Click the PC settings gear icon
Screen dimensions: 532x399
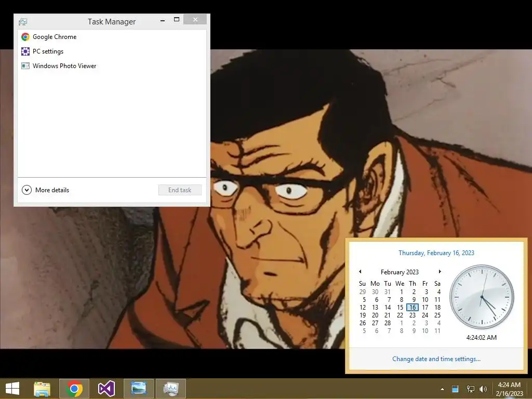[x=25, y=51]
